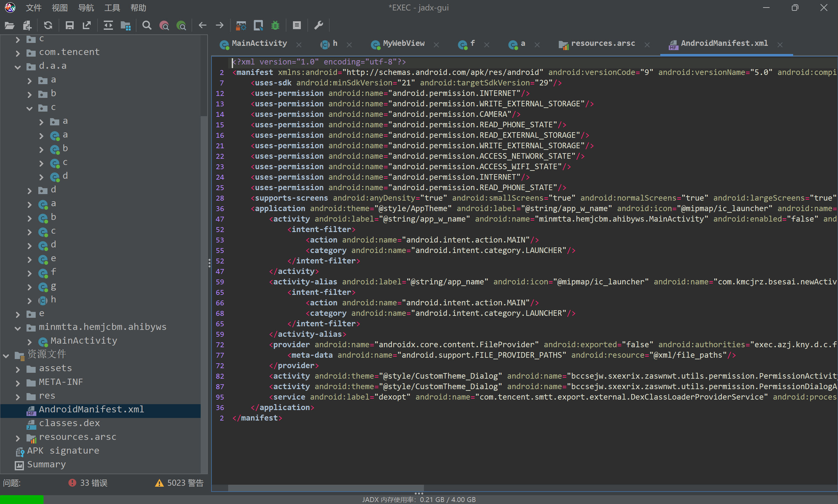Image resolution: width=838 pixels, height=504 pixels.
Task: Close the resources.arsc tab
Action: tap(647, 45)
